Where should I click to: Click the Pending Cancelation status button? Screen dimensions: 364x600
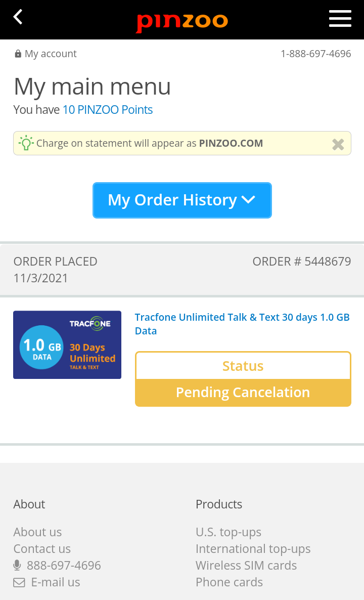(243, 393)
